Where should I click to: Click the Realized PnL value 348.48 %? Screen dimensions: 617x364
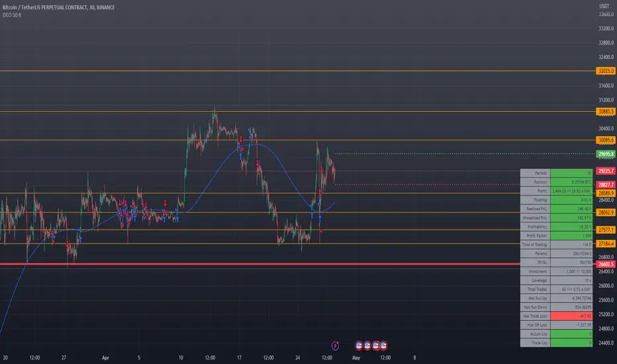(571, 209)
